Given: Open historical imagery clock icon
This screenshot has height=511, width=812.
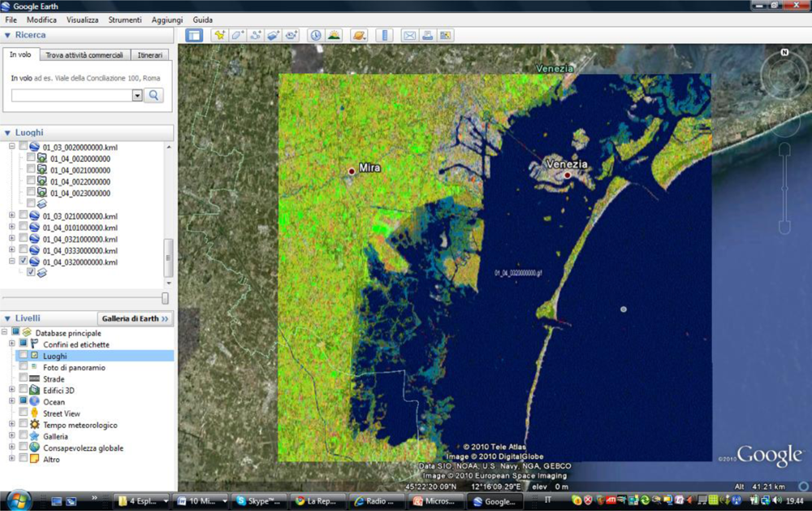Looking at the screenshot, I should pyautogui.click(x=315, y=35).
